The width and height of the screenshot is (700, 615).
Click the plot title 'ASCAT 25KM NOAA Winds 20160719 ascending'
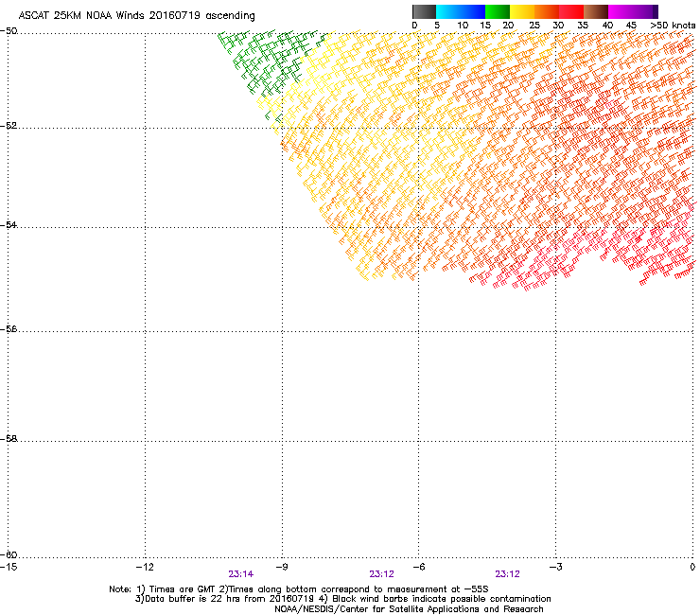(136, 16)
